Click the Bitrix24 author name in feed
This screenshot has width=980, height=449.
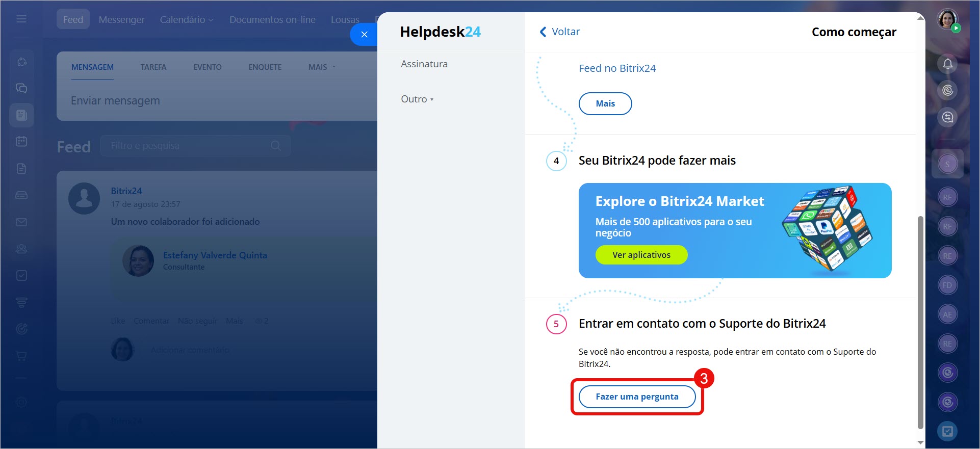126,191
